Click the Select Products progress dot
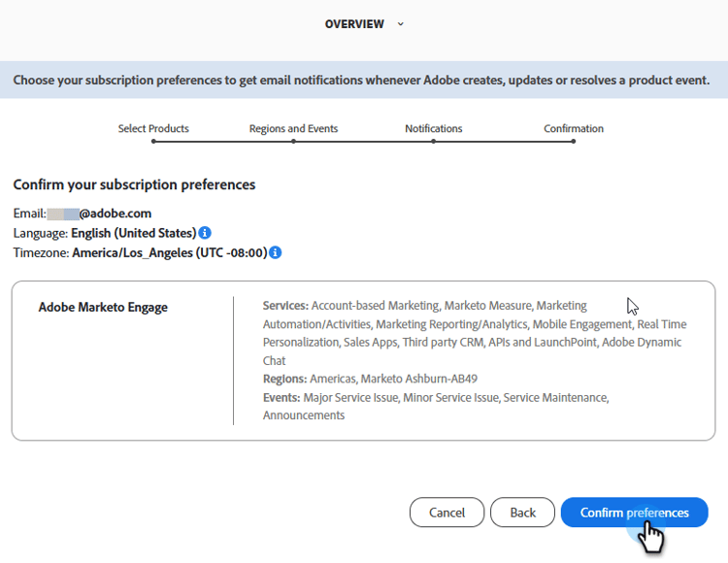 click(153, 142)
